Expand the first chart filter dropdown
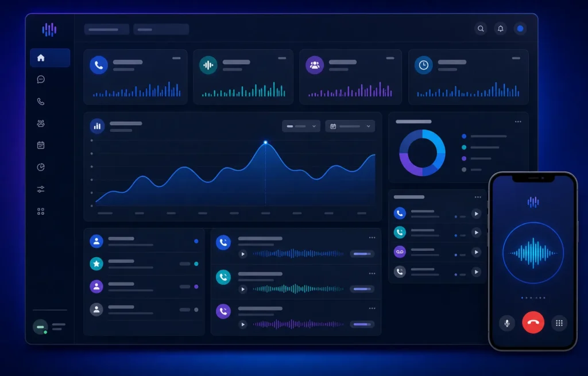Screen dimensions: 588x376 pos(301,126)
